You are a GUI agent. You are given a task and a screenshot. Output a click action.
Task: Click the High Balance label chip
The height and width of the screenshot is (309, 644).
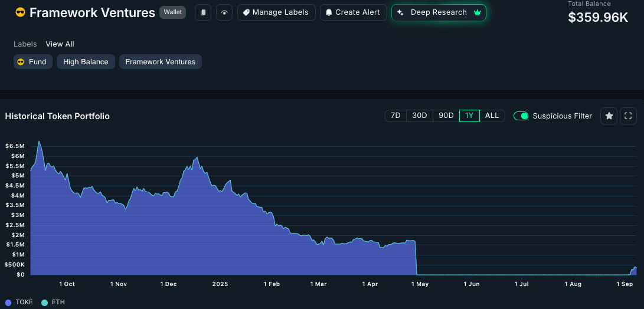86,61
